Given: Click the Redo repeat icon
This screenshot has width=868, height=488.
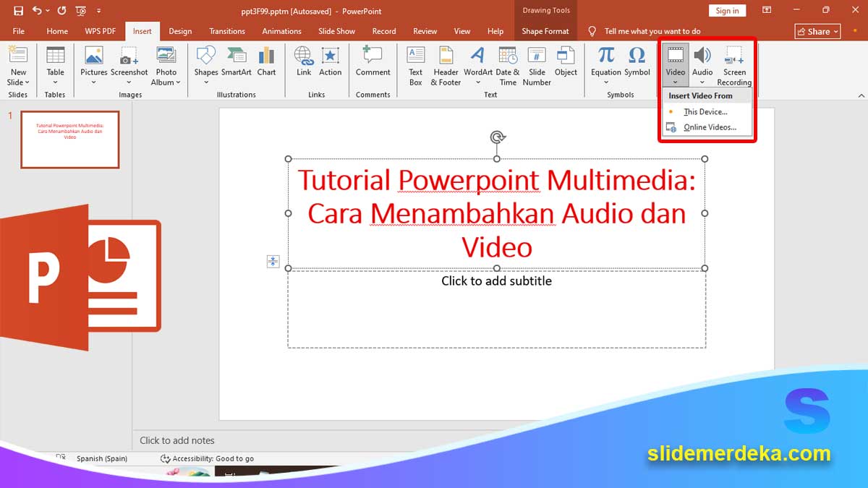Looking at the screenshot, I should coord(61,11).
